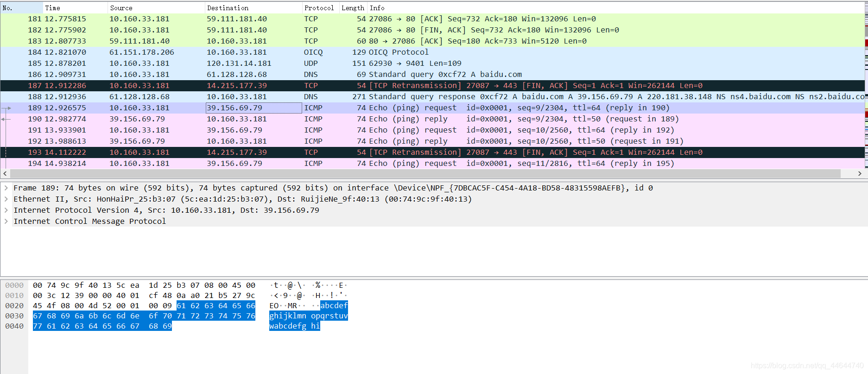The height and width of the screenshot is (374, 868).
Task: Sort packets by Destination column header
Action: click(253, 8)
